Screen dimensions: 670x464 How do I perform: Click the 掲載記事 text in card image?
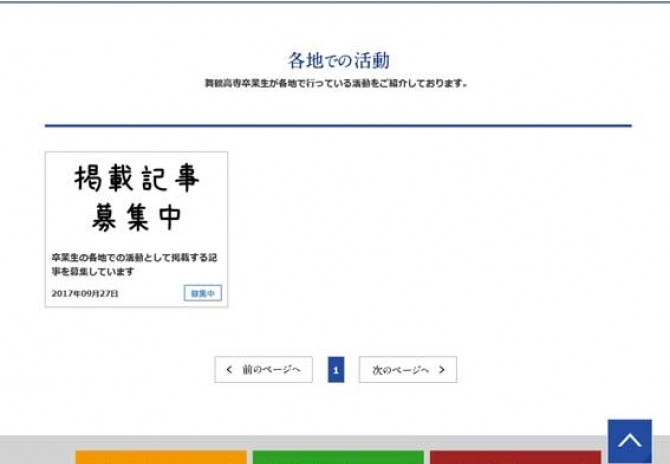[137, 179]
